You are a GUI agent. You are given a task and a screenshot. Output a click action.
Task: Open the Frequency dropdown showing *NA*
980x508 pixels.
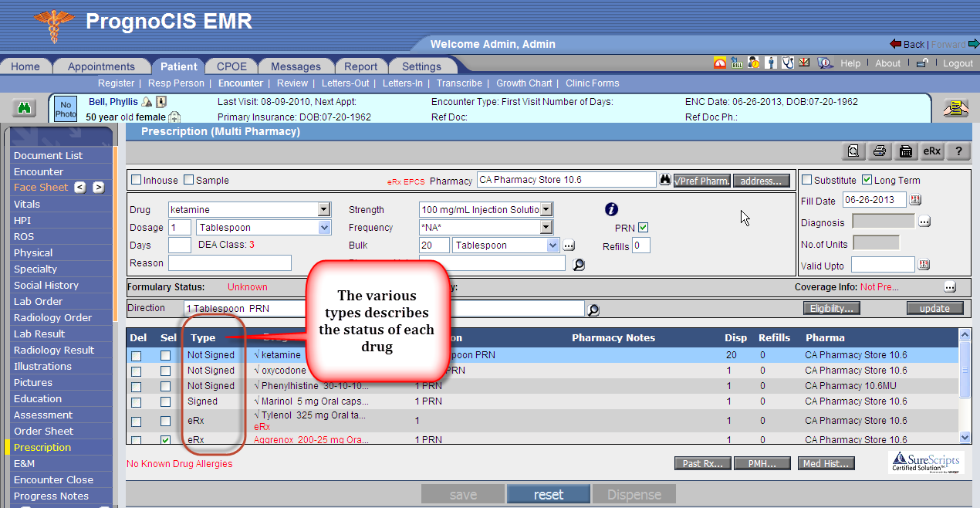tap(546, 227)
